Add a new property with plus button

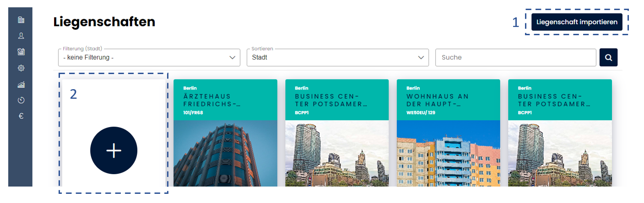coord(114,150)
